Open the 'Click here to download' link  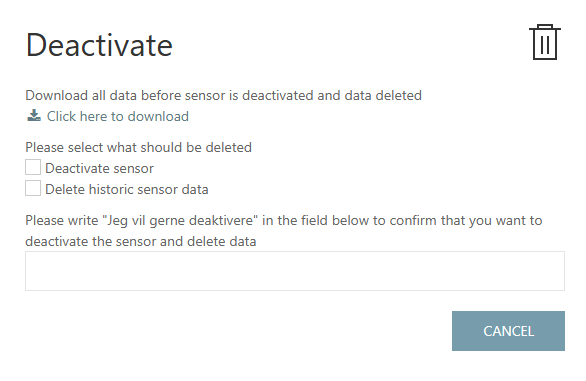[x=118, y=116]
